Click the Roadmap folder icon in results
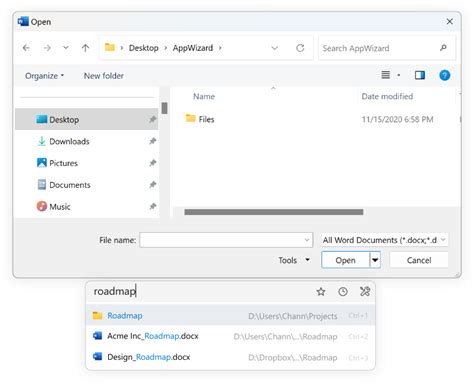The width and height of the screenshot is (474, 384). click(x=97, y=315)
